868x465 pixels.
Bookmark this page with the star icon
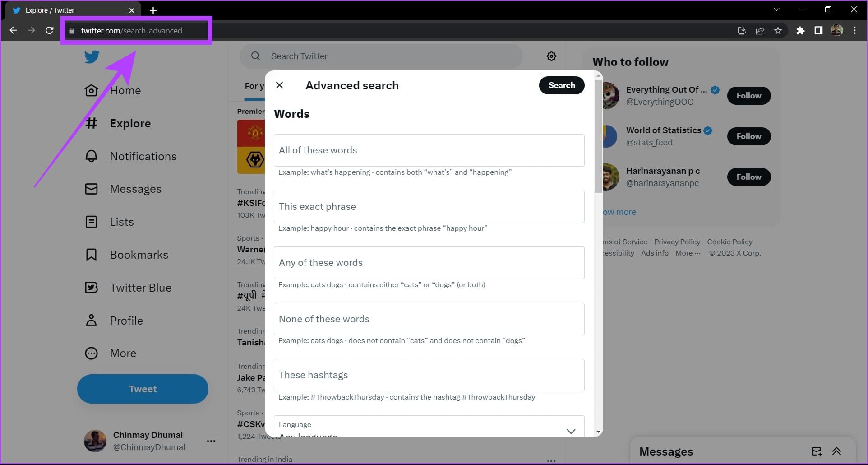pos(778,31)
